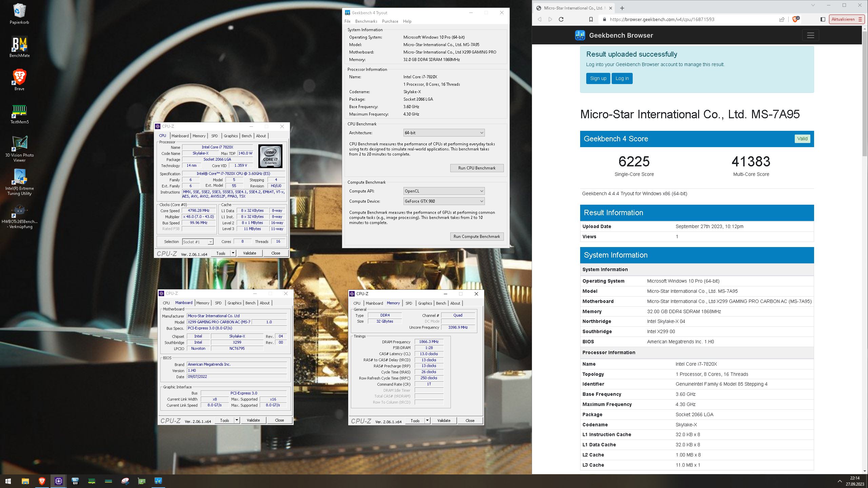This screenshot has width=868, height=488.
Task: Open the Geekbench Browser hamburger menu
Action: point(810,35)
